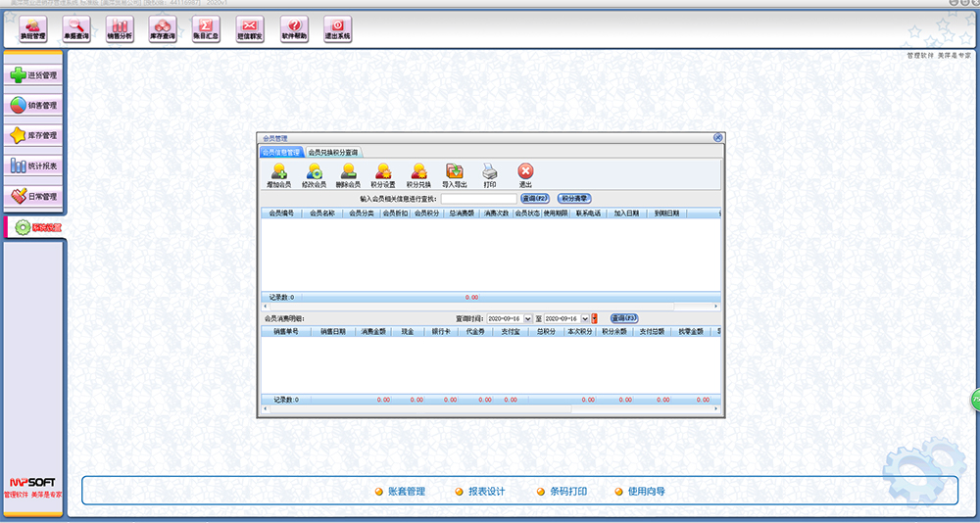Image resolution: width=980 pixels, height=523 pixels.
Task: Switch to 会员兑换积分查询 tab
Action: (333, 152)
